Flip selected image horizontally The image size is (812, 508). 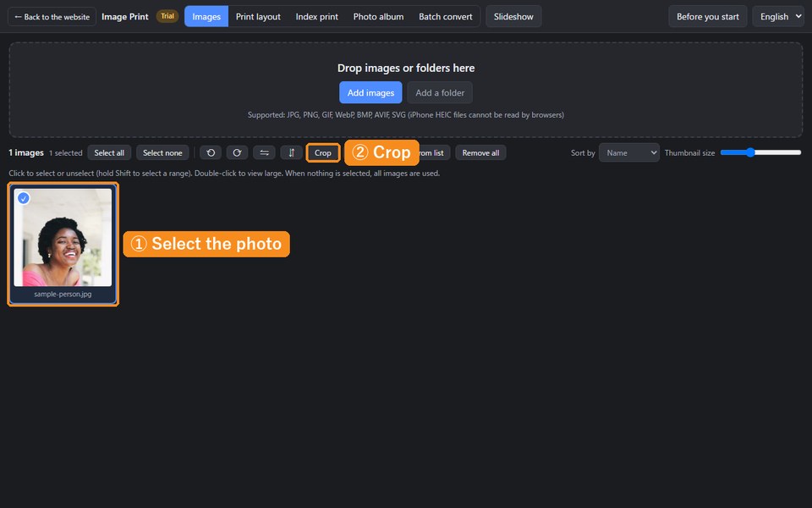[x=264, y=152]
